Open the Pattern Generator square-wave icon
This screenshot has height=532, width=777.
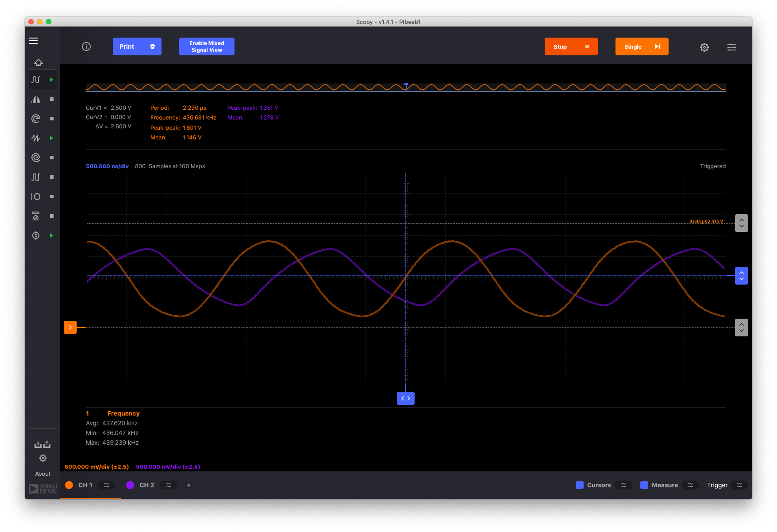tap(36, 177)
